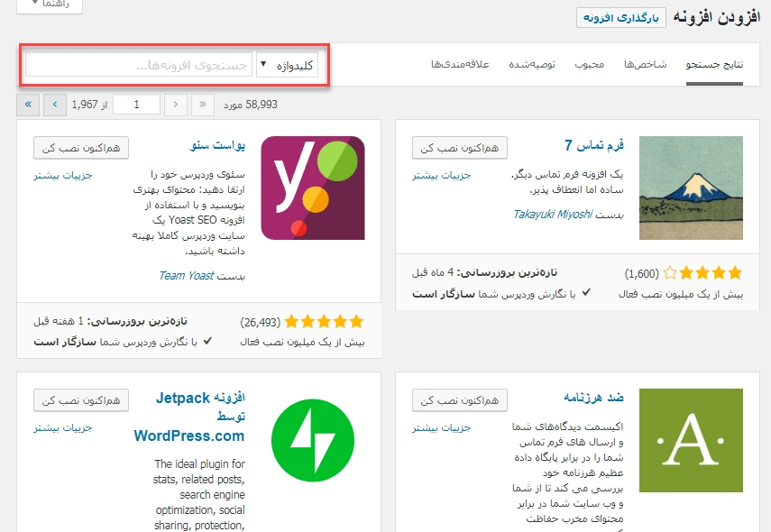This screenshot has width=771, height=532.
Task: Open the ضد هرزنامه plugin title
Action: pos(593,398)
